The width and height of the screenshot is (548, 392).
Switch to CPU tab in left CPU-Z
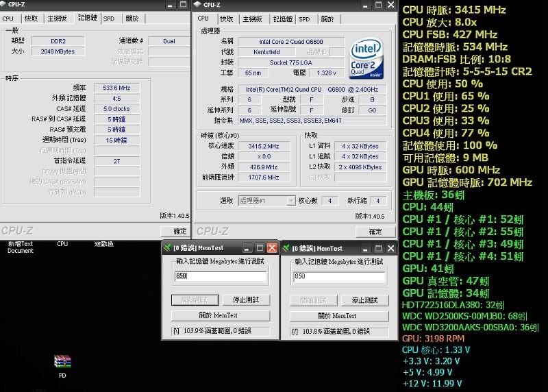point(8,19)
